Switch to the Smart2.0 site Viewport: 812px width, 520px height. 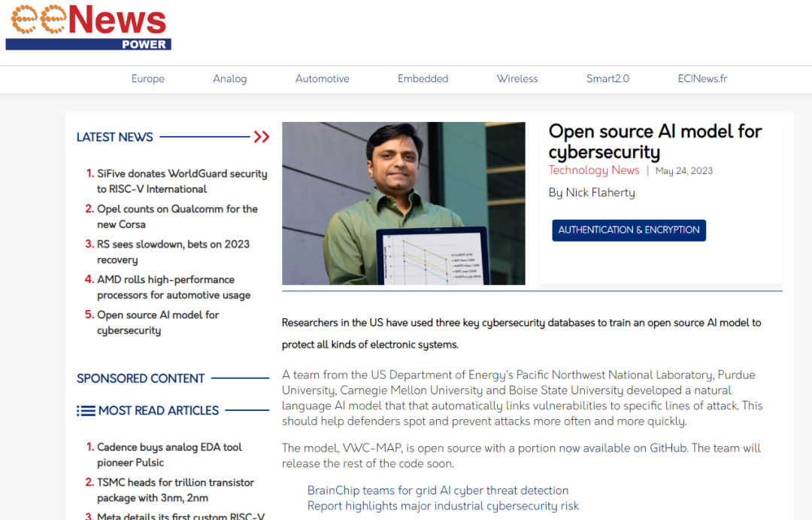tap(608, 79)
